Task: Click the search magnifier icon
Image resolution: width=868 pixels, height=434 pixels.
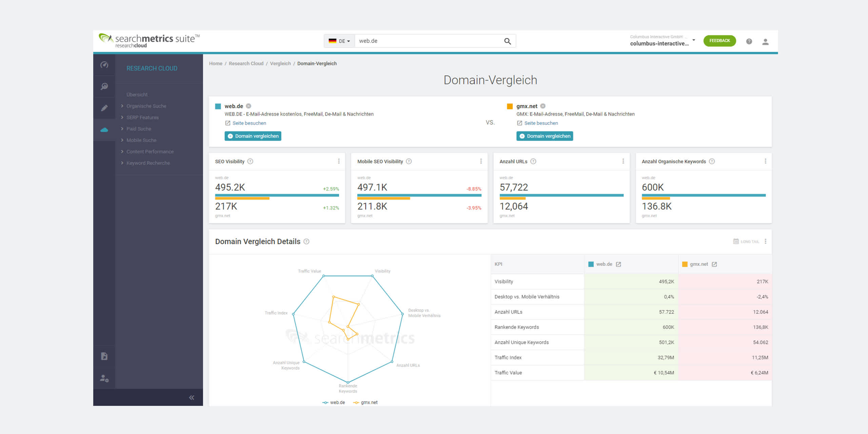Action: (508, 41)
